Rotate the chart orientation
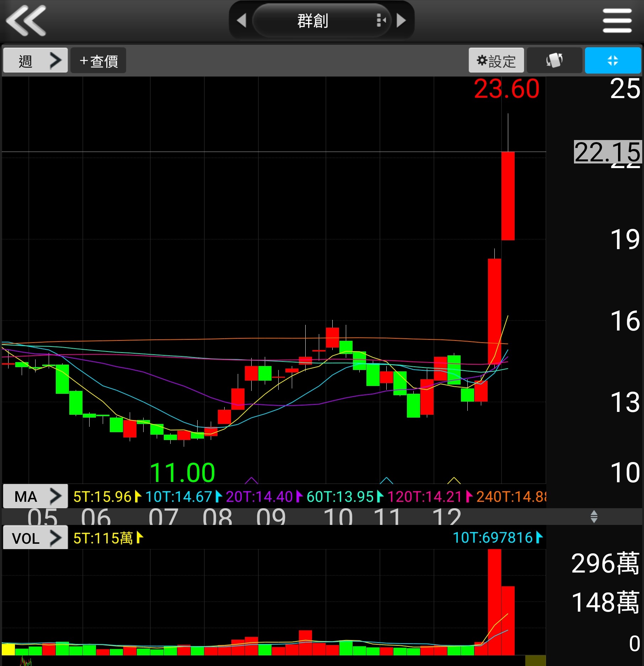The height and width of the screenshot is (666, 644). (x=554, y=60)
